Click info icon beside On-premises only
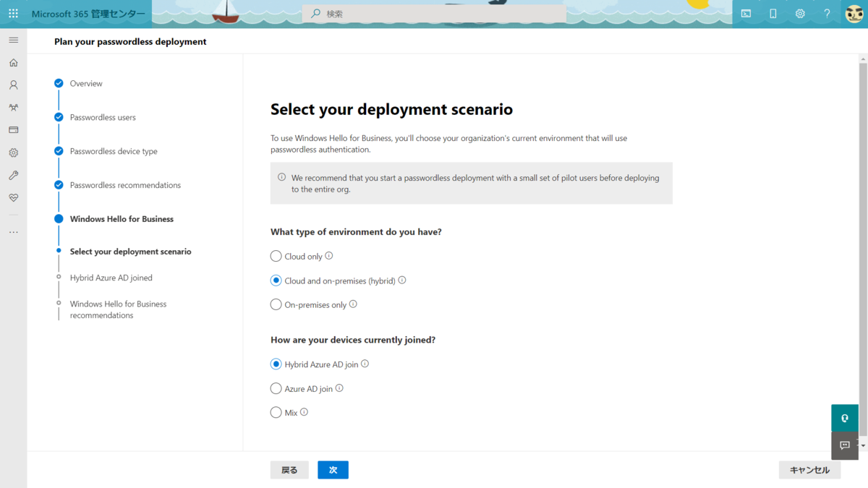The width and height of the screenshot is (868, 488). [353, 304]
